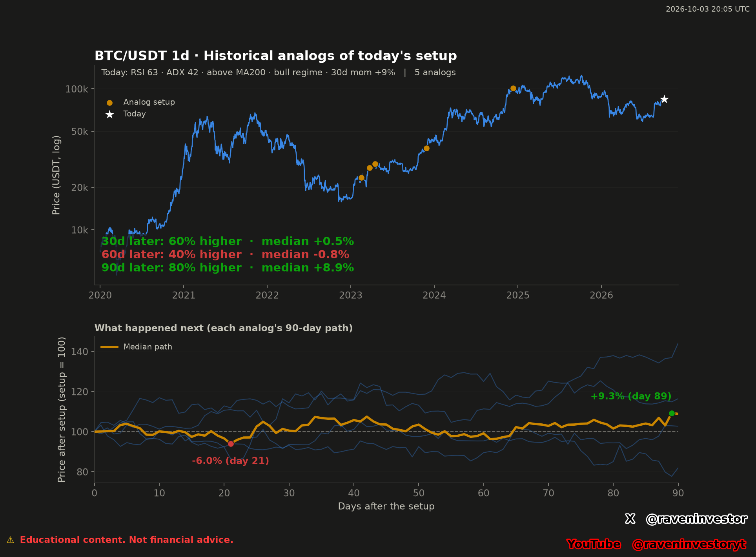Click the '2023' year axis label
Screen dimensions: 756x557
point(351,296)
